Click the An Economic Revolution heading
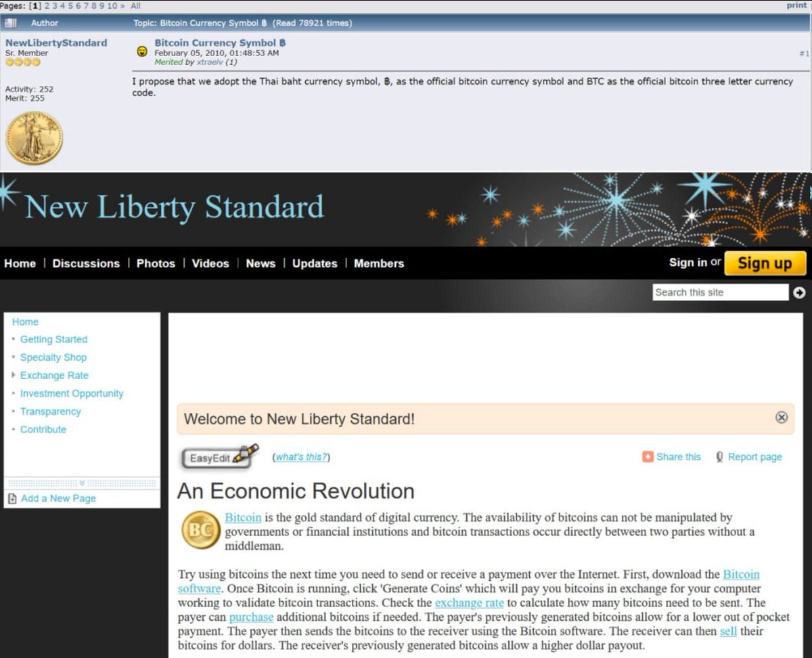 point(296,491)
